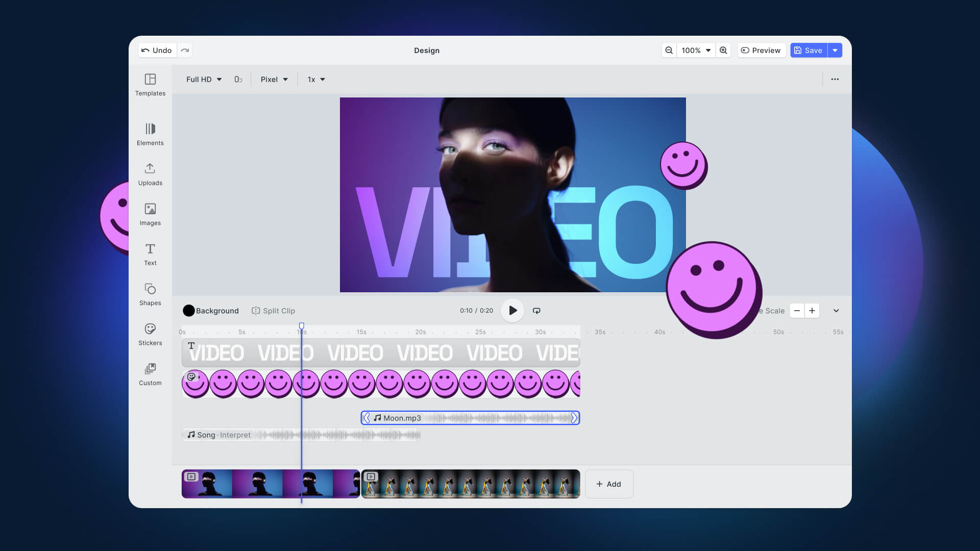Open the 1x scale dropdown

[316, 79]
